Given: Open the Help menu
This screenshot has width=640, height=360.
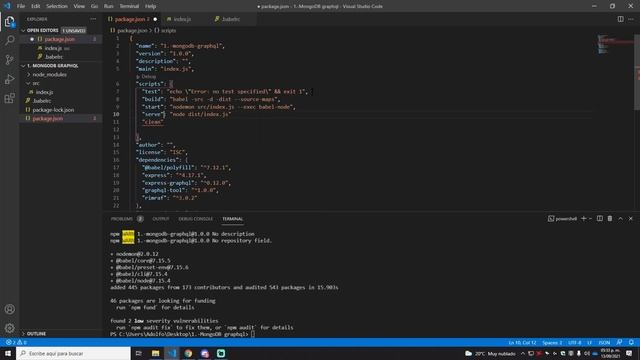Looking at the screenshot, I should (151, 6).
